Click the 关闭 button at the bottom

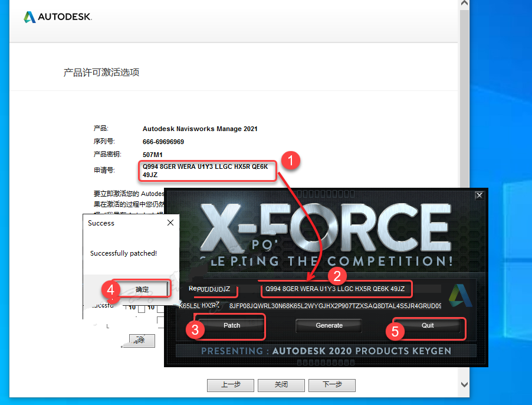281,385
